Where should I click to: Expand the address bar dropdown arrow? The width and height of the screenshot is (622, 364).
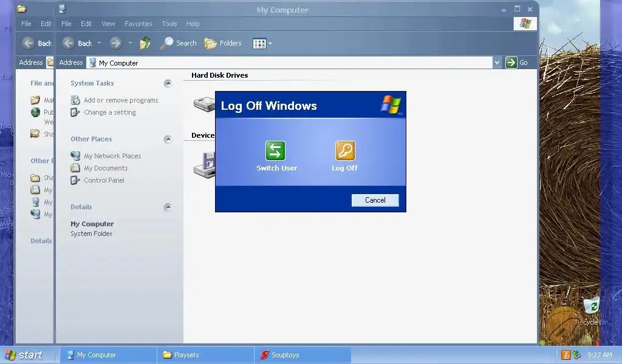tap(497, 62)
